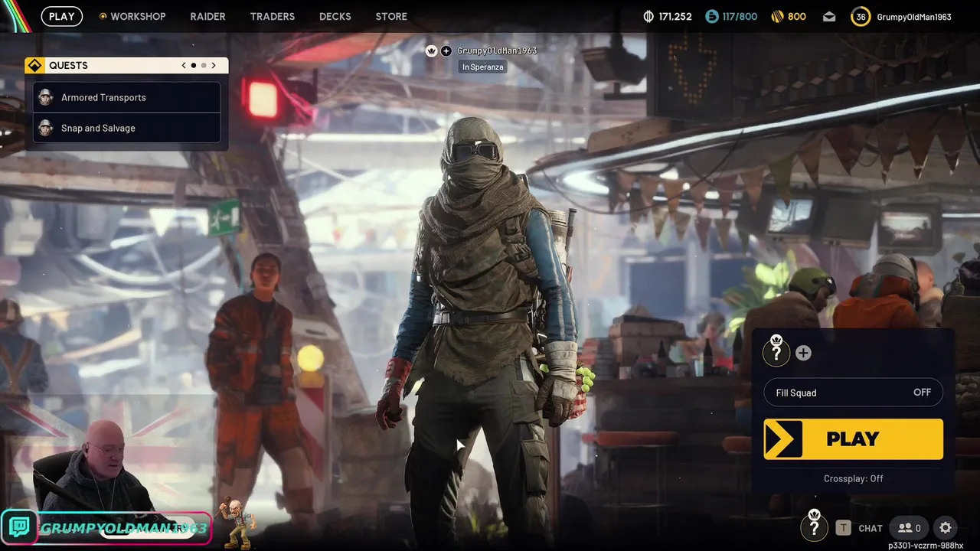The image size is (980, 551).
Task: Click the QUESTS panel header title
Action: click(x=68, y=65)
